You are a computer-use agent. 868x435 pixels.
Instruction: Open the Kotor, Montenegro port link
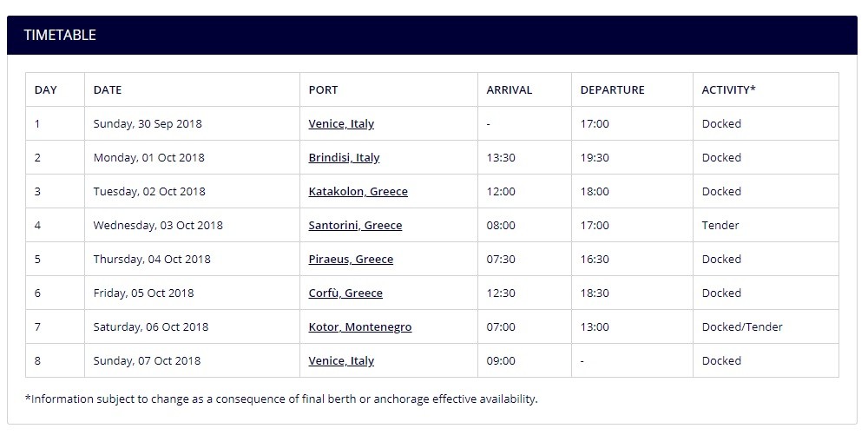tap(360, 326)
